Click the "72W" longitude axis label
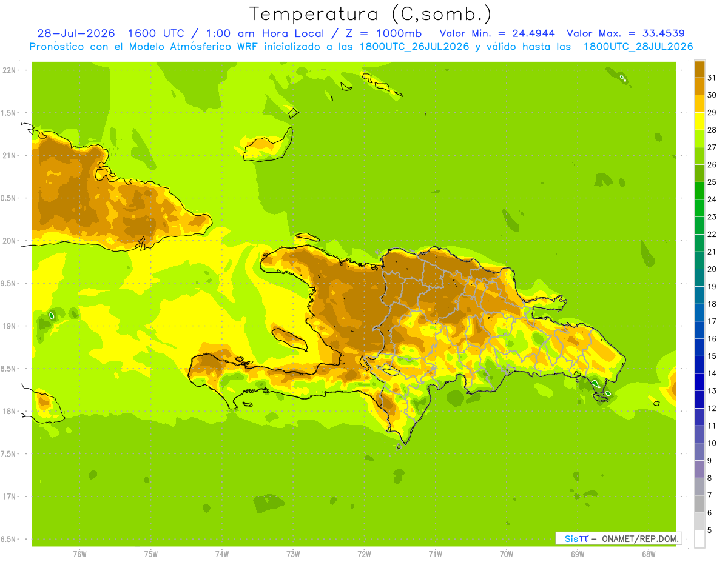 click(364, 554)
